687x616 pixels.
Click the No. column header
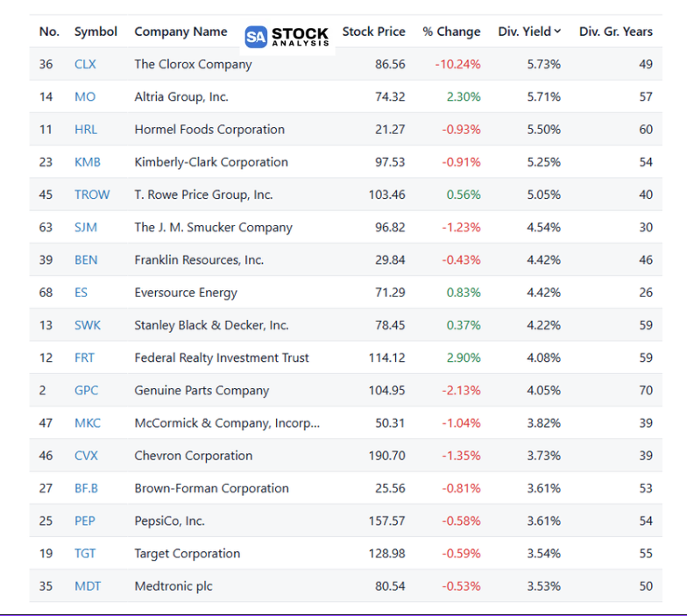(x=49, y=32)
